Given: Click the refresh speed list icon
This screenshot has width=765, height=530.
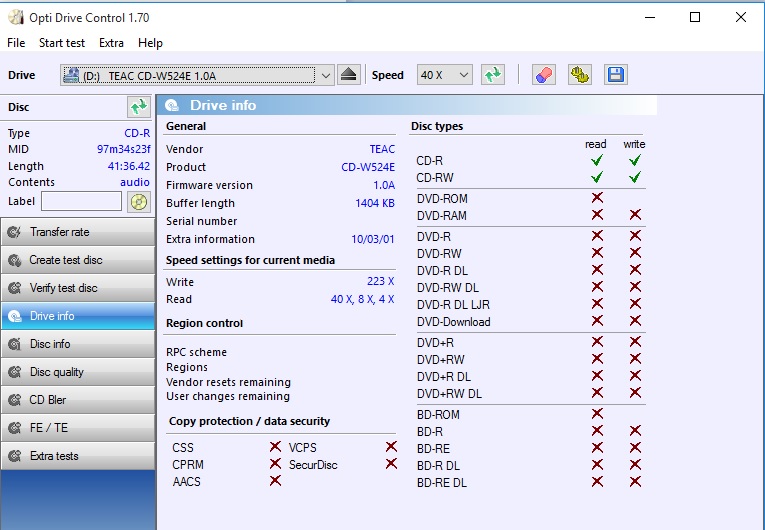Looking at the screenshot, I should (493, 75).
